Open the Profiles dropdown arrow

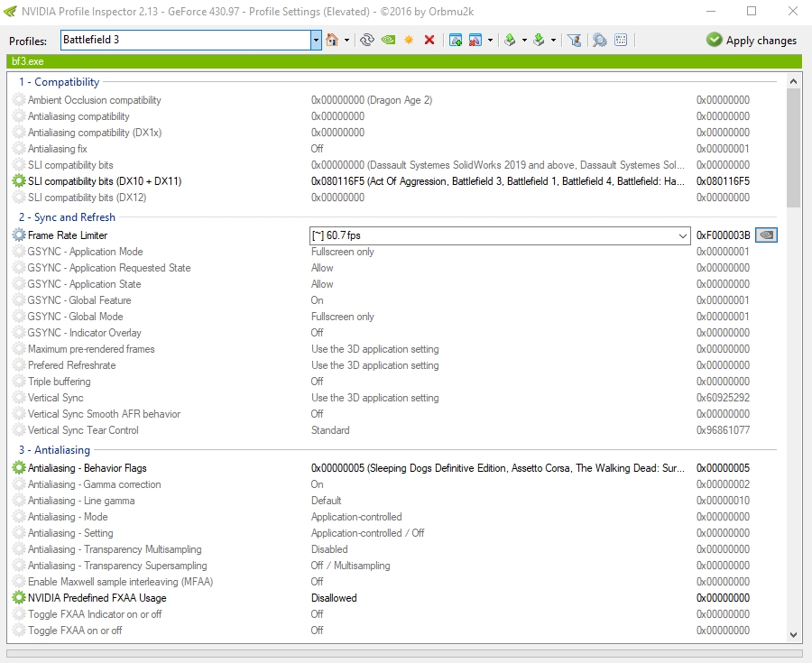click(316, 40)
